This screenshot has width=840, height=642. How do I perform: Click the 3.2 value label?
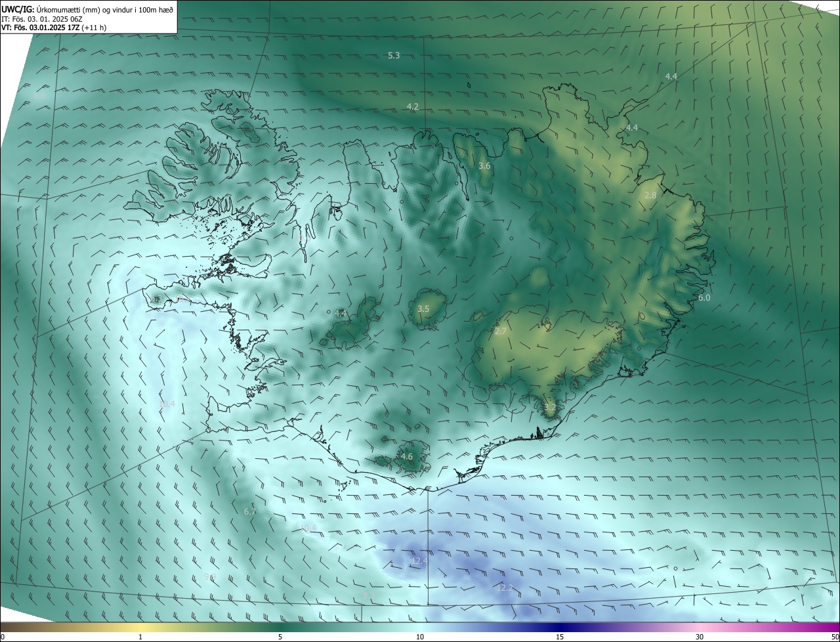click(550, 408)
